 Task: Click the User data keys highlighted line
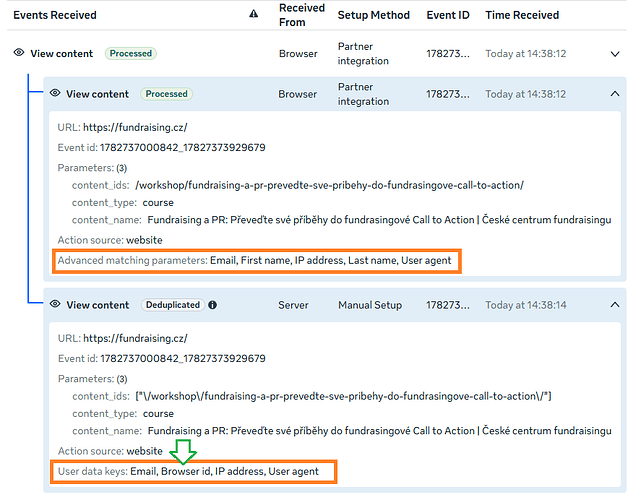[194, 472]
